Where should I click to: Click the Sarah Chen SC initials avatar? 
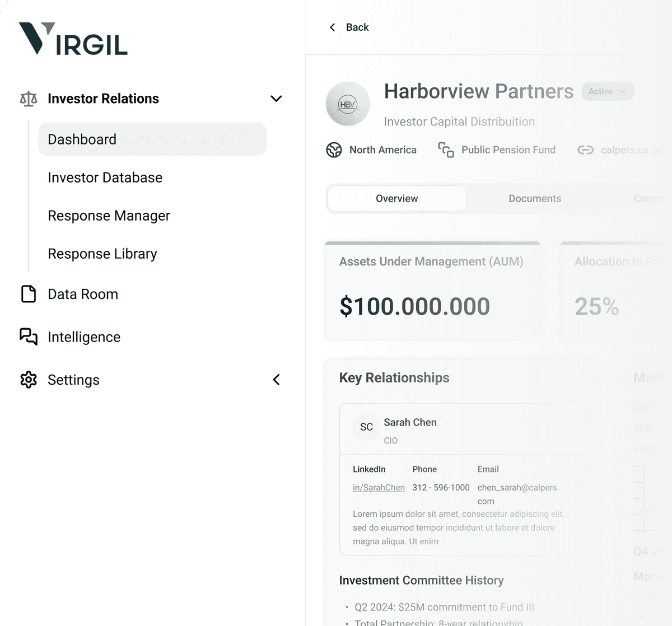pyautogui.click(x=366, y=427)
